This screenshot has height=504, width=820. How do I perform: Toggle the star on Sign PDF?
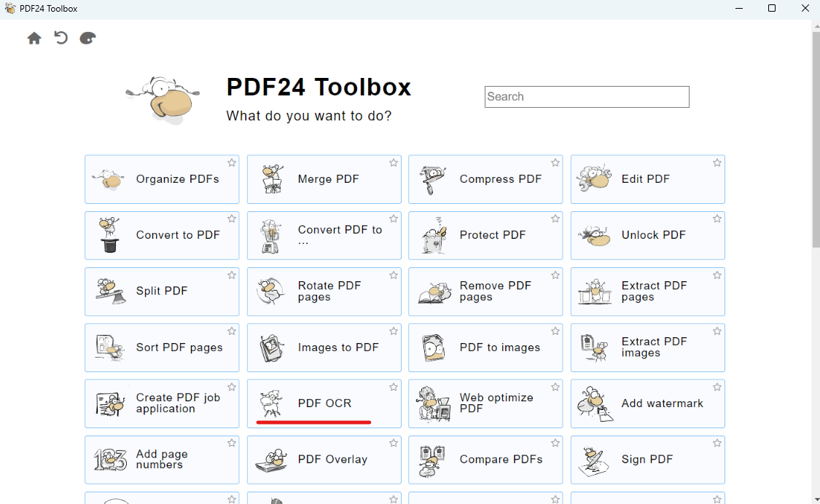click(x=717, y=444)
